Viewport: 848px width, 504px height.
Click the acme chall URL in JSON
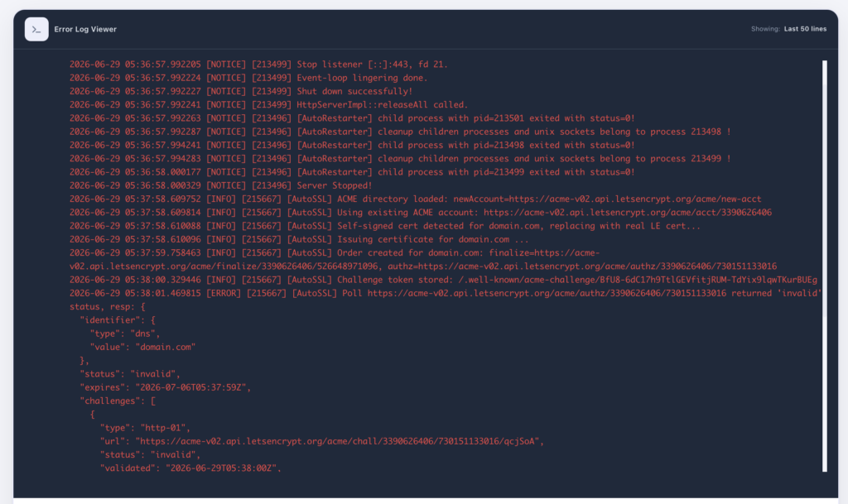pos(339,441)
